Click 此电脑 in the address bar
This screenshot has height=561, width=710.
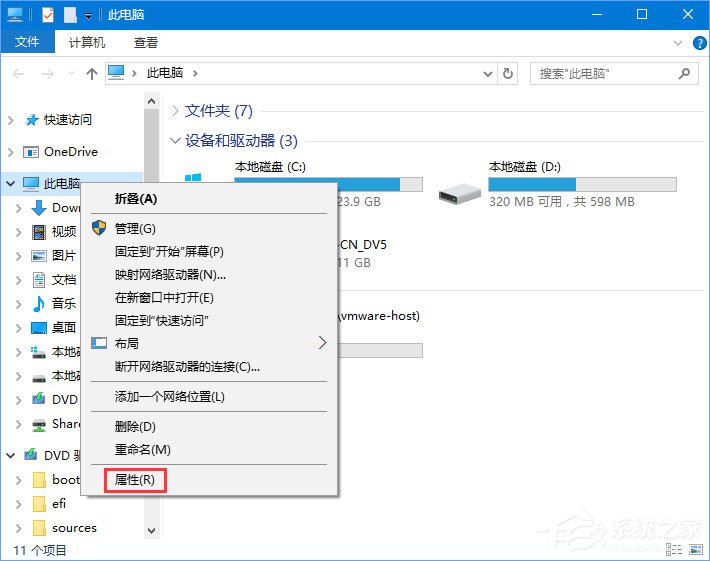point(165,73)
